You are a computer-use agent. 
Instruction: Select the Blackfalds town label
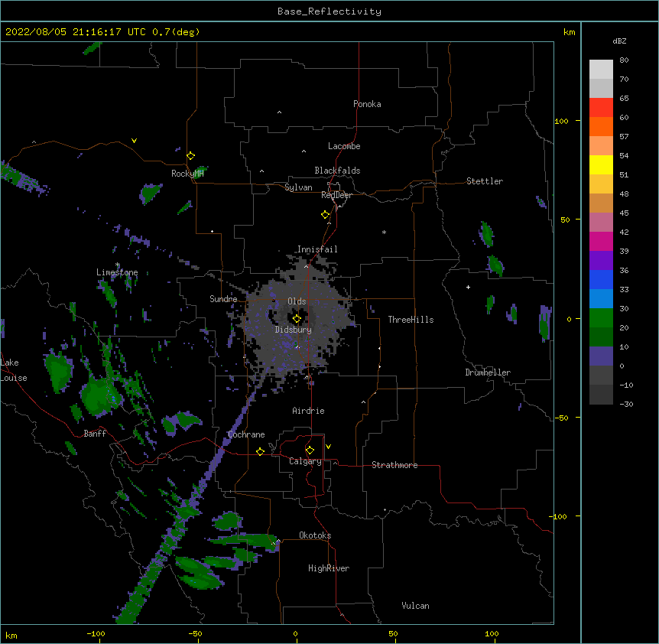(337, 171)
